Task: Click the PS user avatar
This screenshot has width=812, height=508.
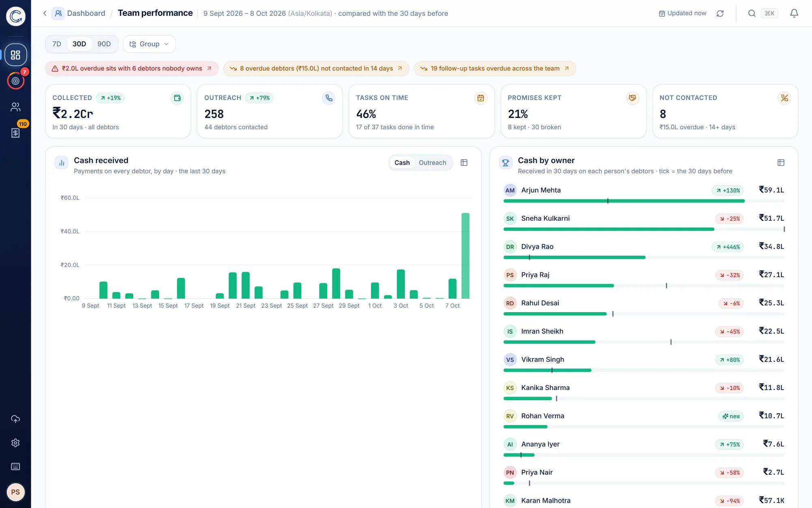Action: (15, 492)
